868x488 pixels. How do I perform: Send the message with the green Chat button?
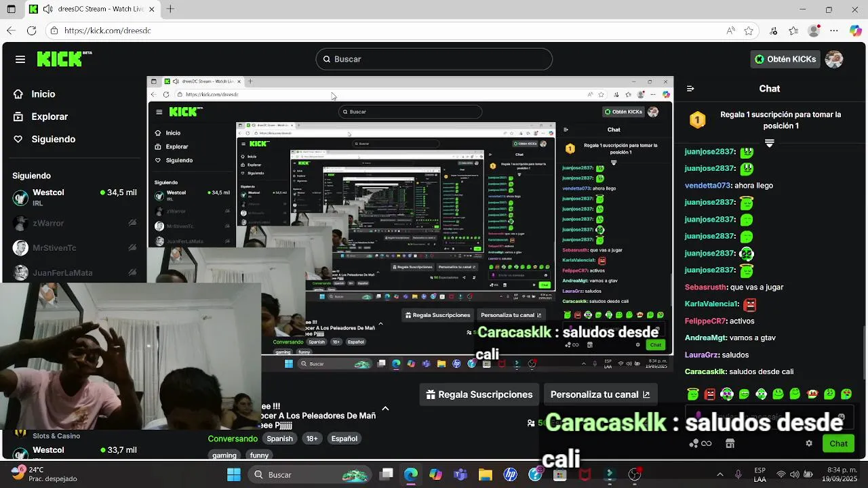(838, 443)
